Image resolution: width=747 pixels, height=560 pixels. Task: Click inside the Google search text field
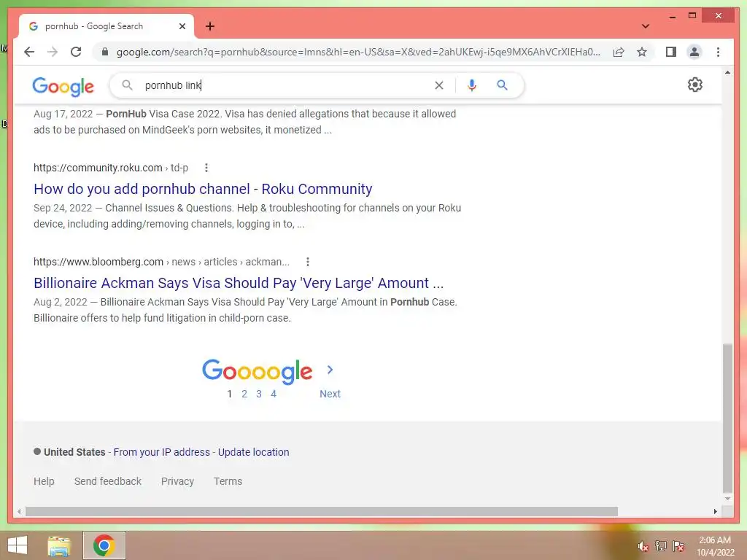pos(286,85)
